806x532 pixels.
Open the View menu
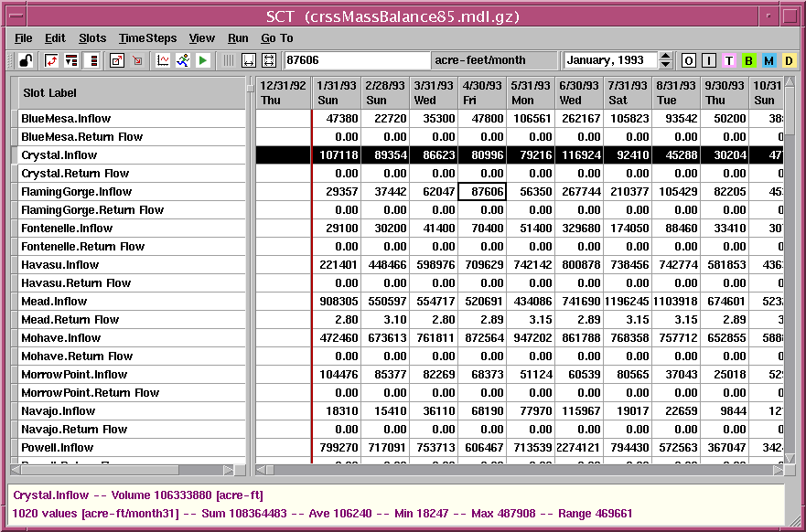[x=201, y=38]
